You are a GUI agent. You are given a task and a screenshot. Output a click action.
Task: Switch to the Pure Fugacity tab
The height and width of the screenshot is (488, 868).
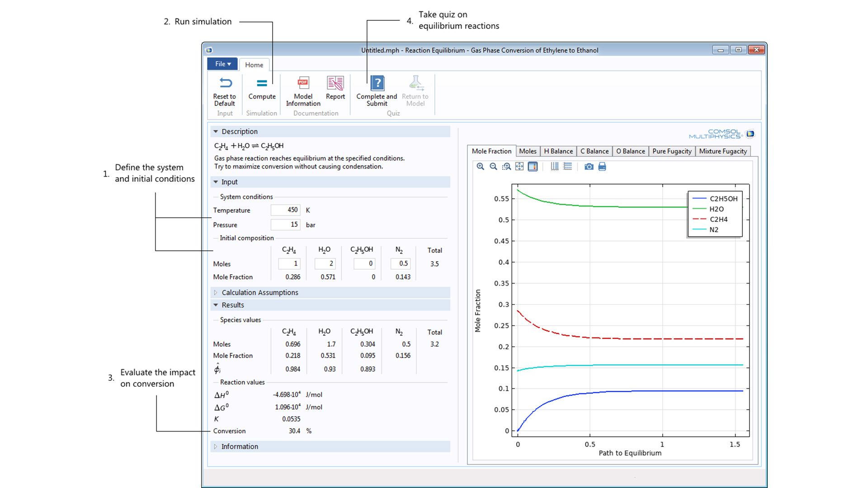click(x=671, y=151)
